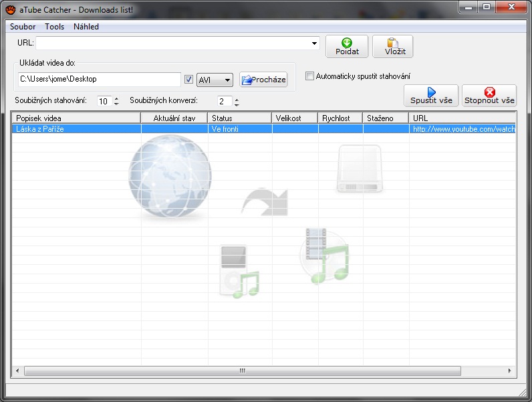The height and width of the screenshot is (402, 532).
Task: Increase Souběžných stahování value with up arrow
Action: [x=116, y=98]
